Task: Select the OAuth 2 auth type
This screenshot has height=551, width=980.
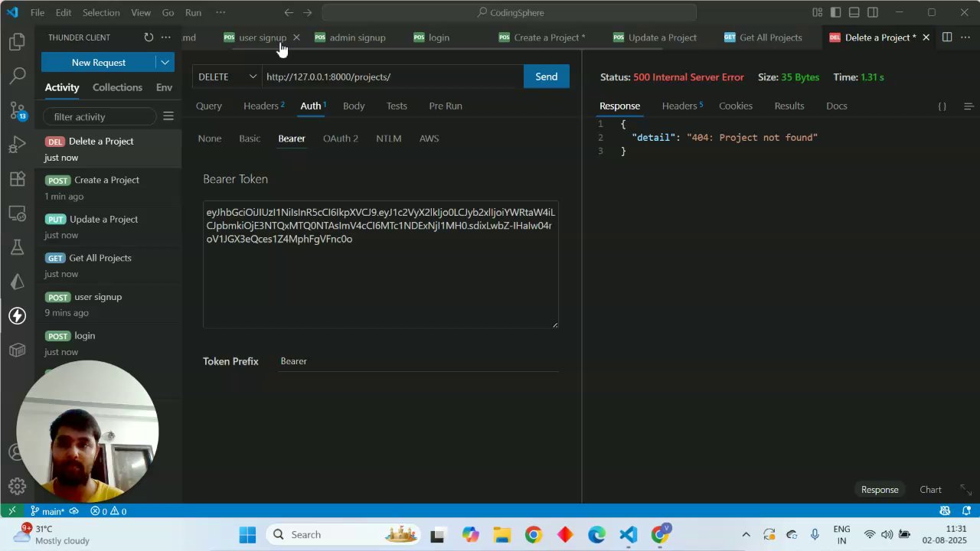Action: coord(341,139)
